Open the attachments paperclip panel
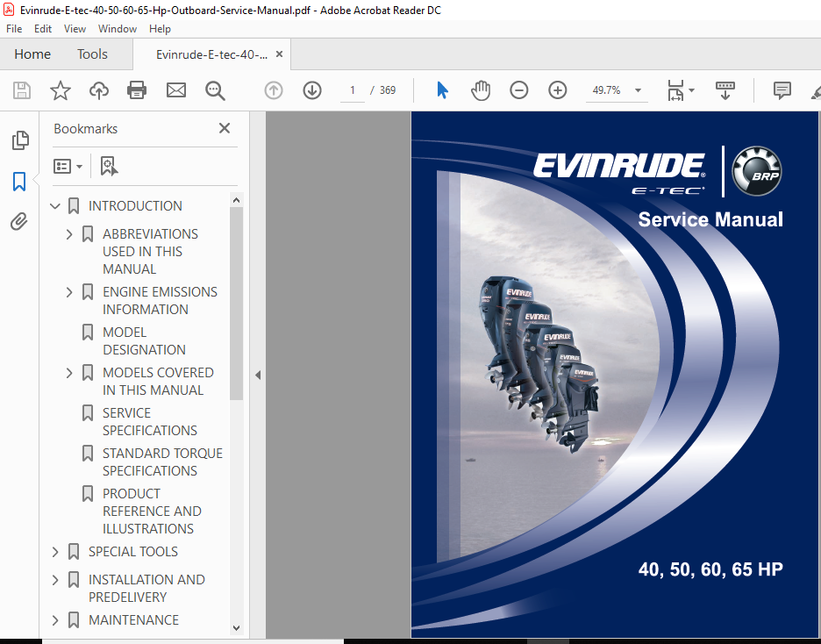Viewport: 821px width, 644px height. (x=18, y=221)
